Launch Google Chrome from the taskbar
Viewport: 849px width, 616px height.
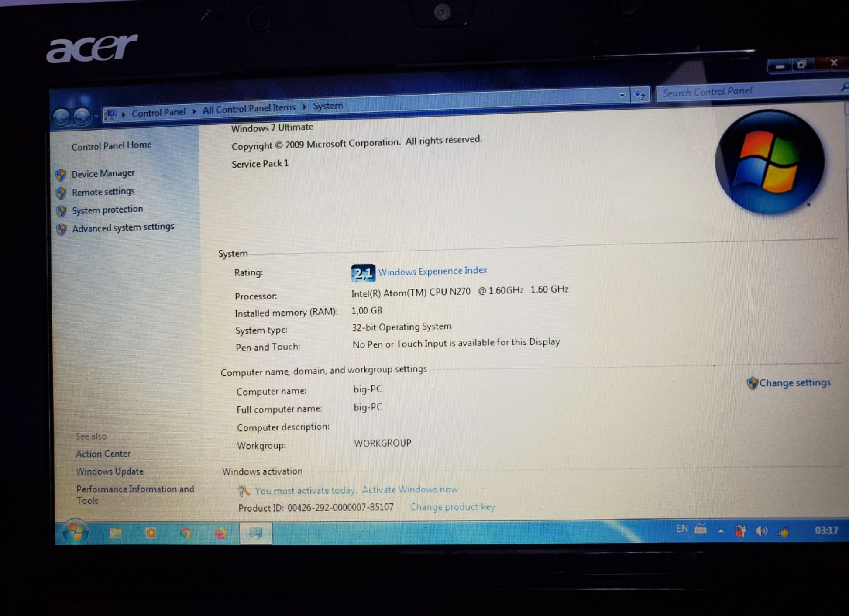tap(186, 533)
